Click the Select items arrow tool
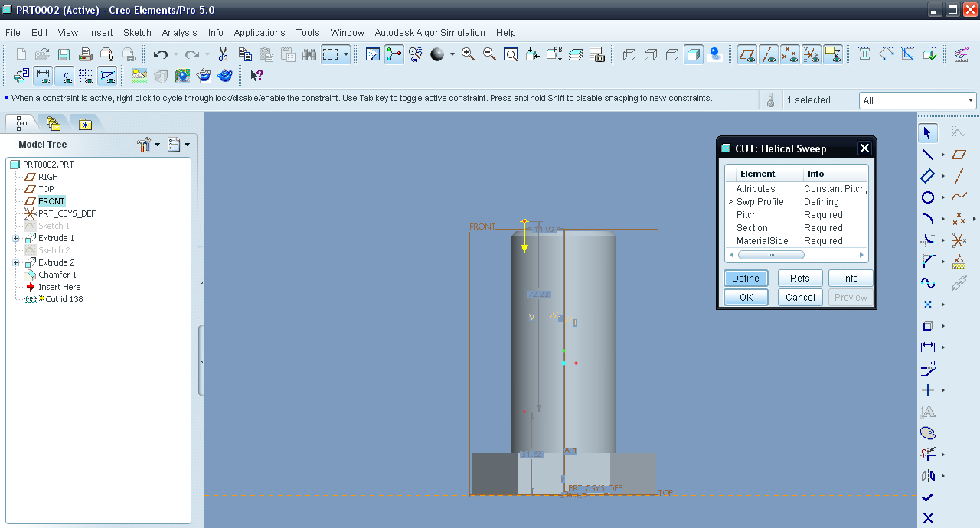The height and width of the screenshot is (528, 980). (x=927, y=133)
